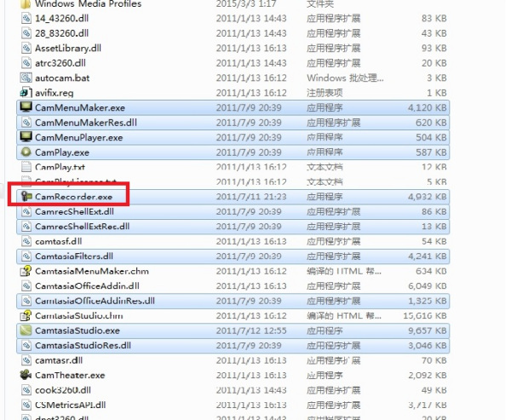Select the file name atrc3260.dll
The width and height of the screenshot is (511, 420).
[60, 63]
